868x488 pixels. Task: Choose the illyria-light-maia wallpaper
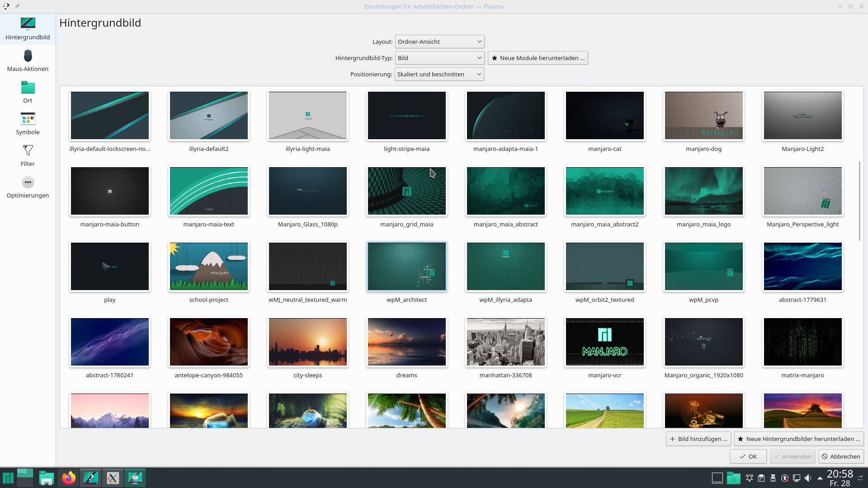(x=308, y=116)
